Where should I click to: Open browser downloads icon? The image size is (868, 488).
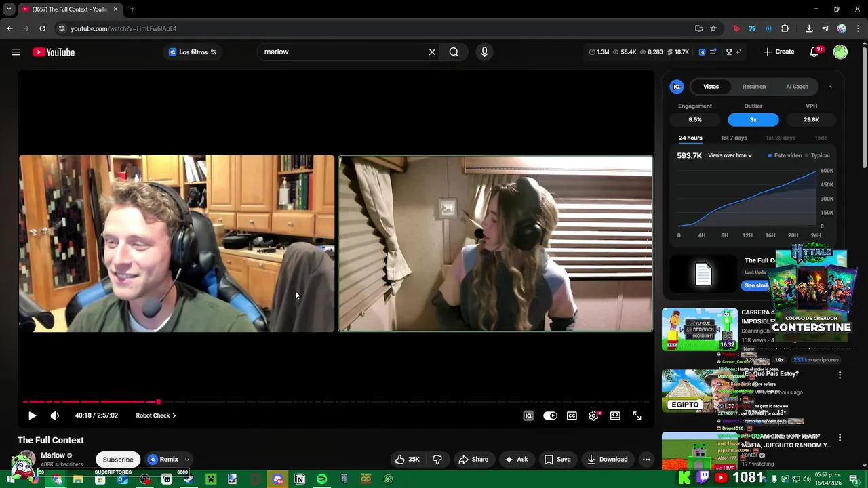click(x=809, y=28)
